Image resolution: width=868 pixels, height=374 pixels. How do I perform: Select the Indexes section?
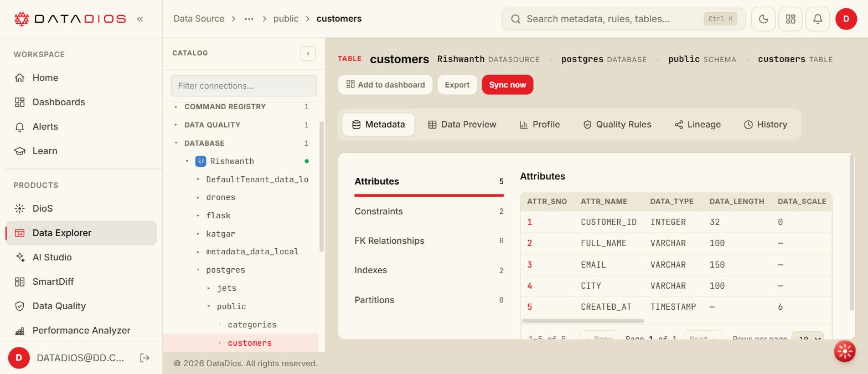pos(429,270)
